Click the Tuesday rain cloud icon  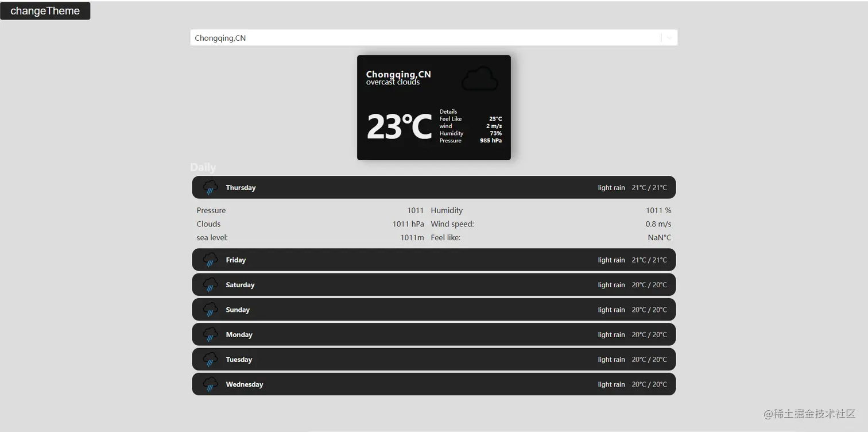(x=210, y=360)
